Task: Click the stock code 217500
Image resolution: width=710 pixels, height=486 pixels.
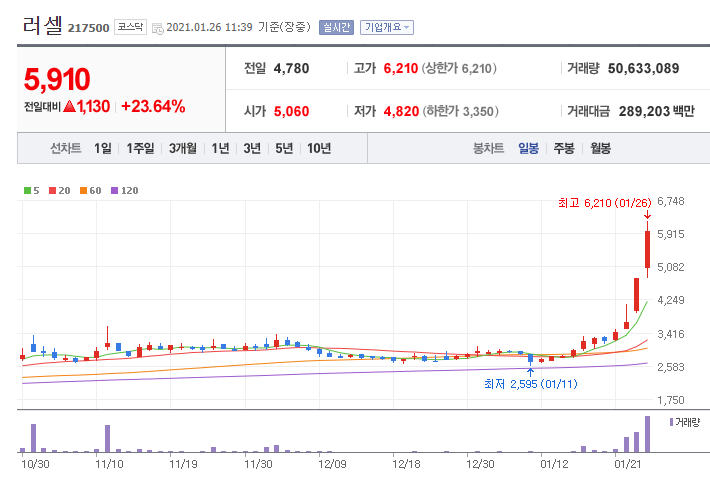Action: pos(88,28)
